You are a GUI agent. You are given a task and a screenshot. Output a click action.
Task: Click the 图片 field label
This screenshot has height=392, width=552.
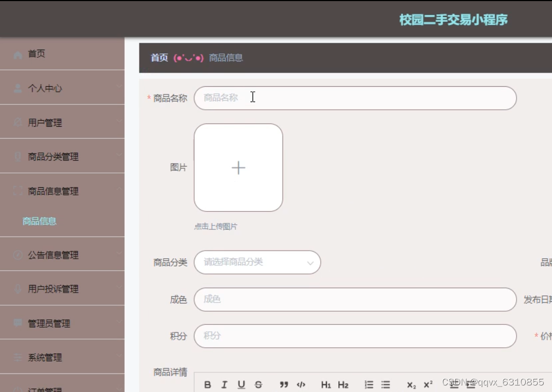click(x=179, y=168)
